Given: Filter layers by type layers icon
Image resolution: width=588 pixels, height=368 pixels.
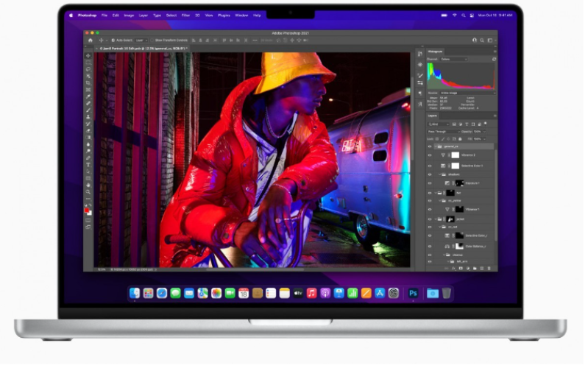Looking at the screenshot, I should (467, 124).
